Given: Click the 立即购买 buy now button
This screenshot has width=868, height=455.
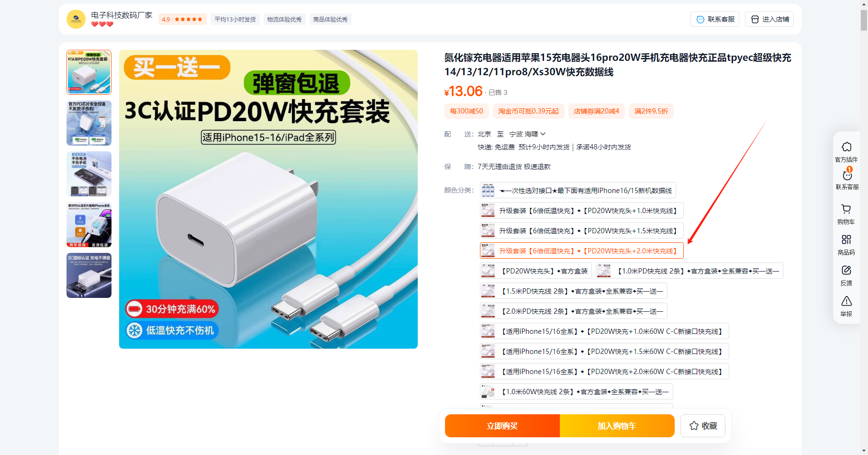Looking at the screenshot, I should pos(502,426).
